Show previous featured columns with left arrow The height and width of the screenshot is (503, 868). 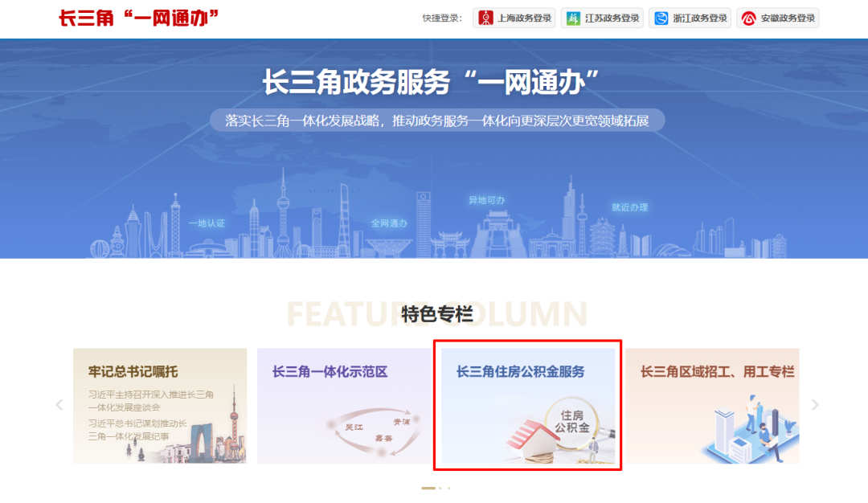pos(59,405)
